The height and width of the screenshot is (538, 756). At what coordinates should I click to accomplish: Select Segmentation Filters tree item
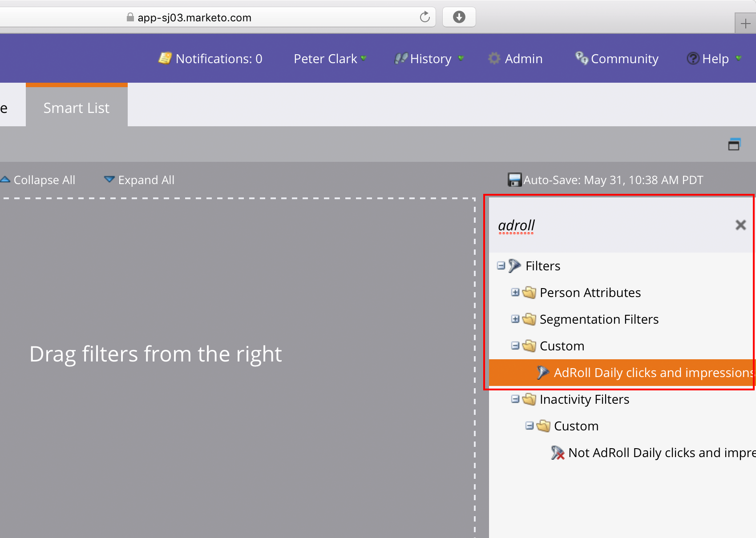599,319
